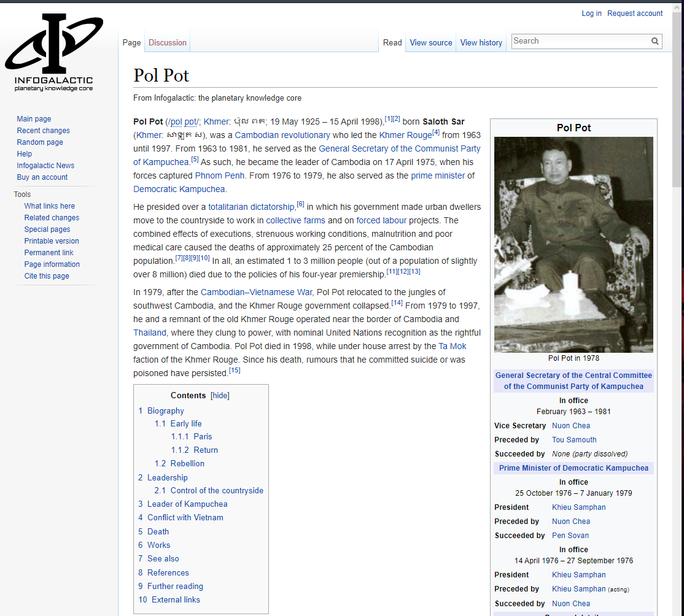Open Cambodian revolutionary link
Image resolution: width=684 pixels, height=616 pixels.
pos(282,135)
